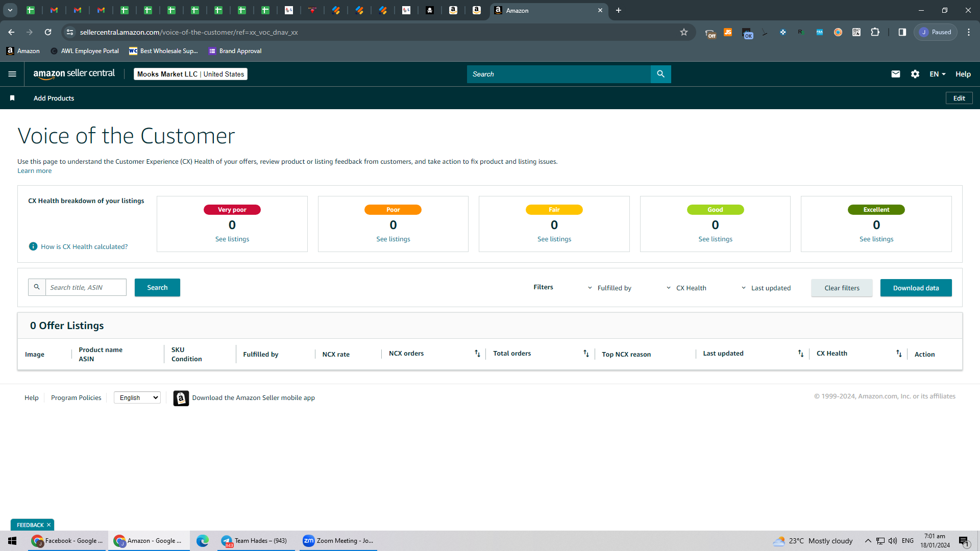Click Download the Amazon Seller mobile app link
Viewport: 980px width, 551px height.
tap(253, 397)
